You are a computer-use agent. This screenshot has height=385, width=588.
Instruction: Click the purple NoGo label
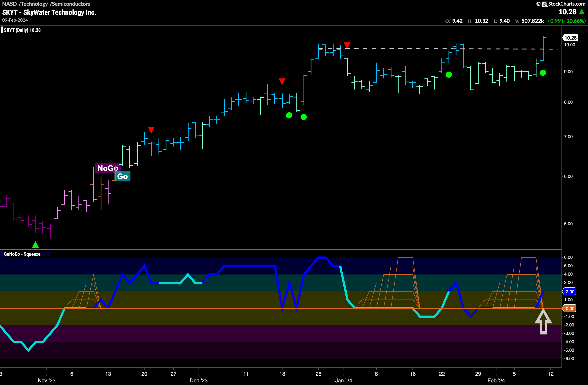click(108, 168)
